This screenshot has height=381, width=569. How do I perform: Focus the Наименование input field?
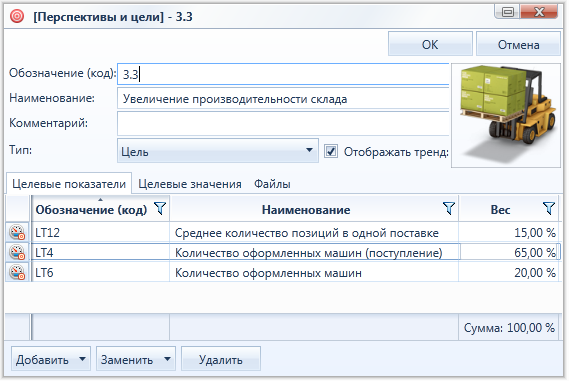point(283,99)
